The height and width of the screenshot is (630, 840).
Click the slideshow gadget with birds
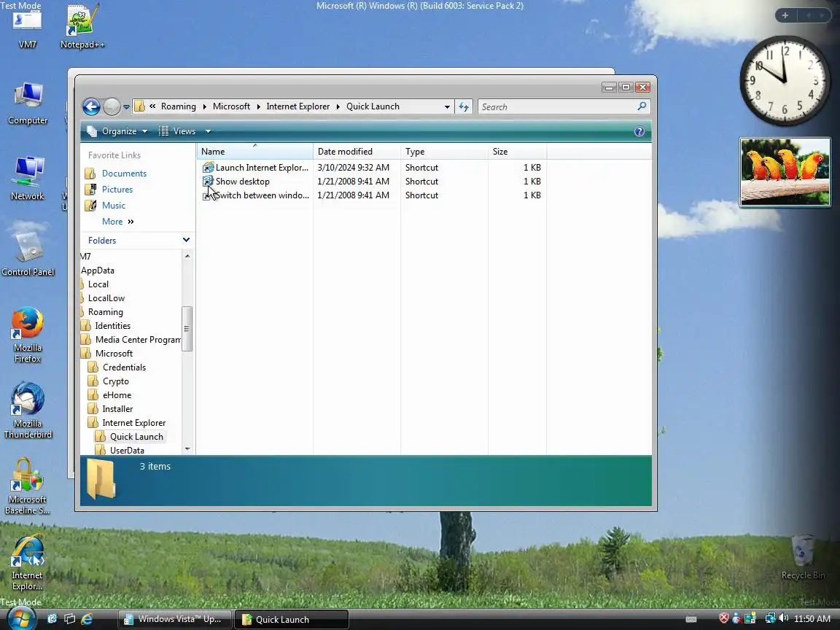coord(785,172)
